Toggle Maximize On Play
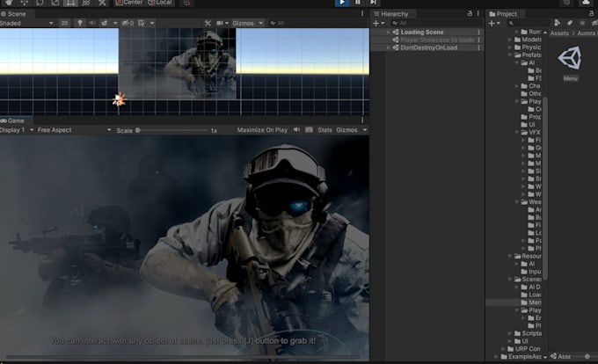This screenshot has width=598, height=364. [262, 130]
